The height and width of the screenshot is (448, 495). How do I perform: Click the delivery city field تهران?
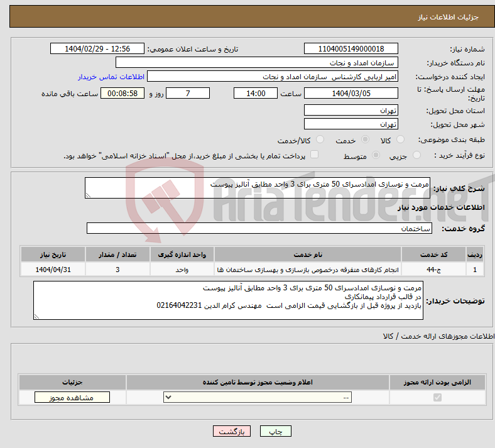[351, 124]
